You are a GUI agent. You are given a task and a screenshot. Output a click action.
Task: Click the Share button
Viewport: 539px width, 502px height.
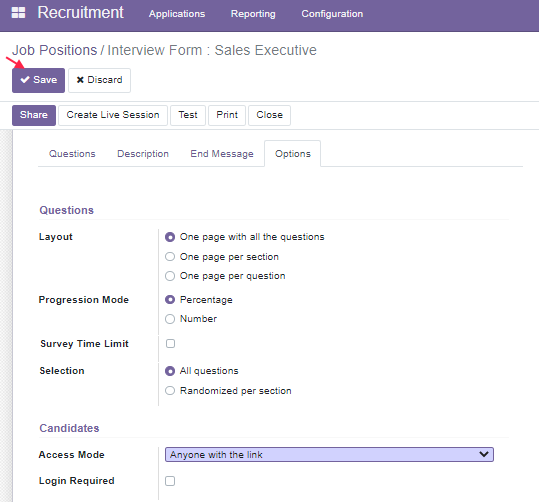pos(34,115)
